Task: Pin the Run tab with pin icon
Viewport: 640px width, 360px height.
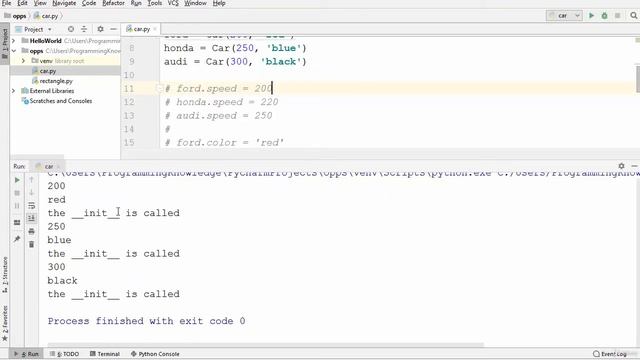Action: point(17,239)
